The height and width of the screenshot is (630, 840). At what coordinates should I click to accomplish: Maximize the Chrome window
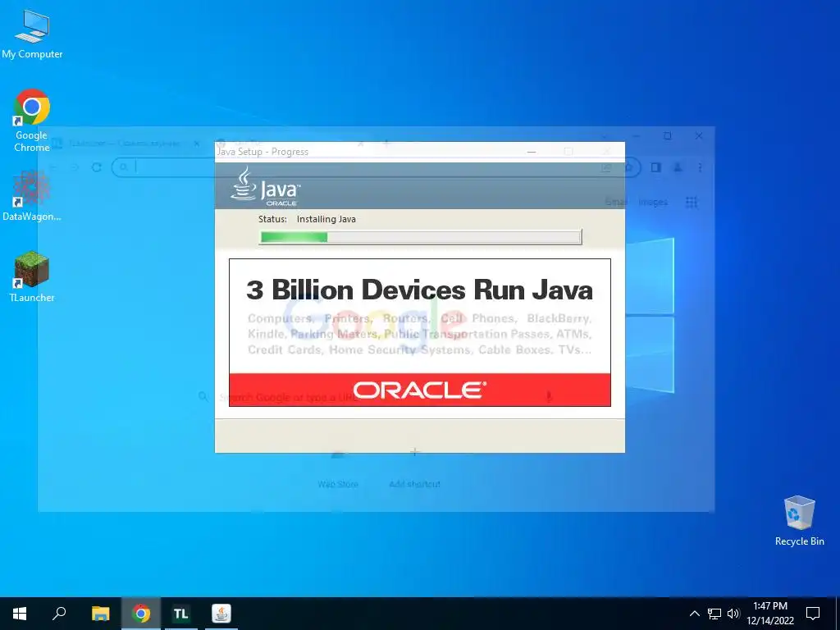click(x=668, y=136)
